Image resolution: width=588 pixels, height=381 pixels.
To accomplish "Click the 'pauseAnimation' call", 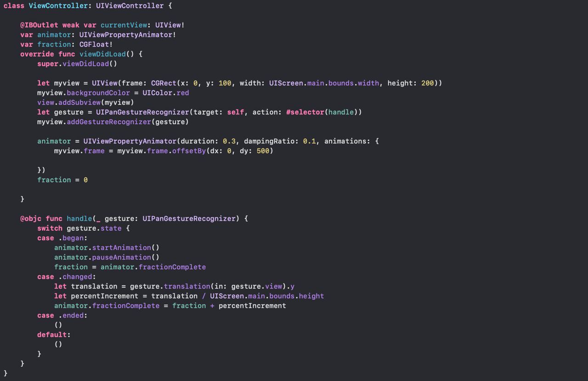I will click(x=121, y=257).
